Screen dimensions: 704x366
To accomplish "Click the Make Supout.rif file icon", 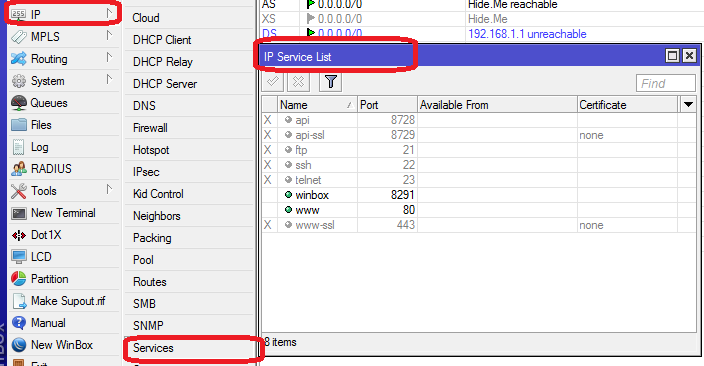I will pyautogui.click(x=19, y=301).
